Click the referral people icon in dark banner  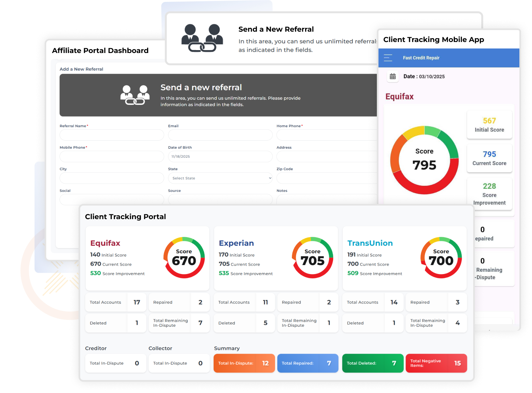coord(135,95)
